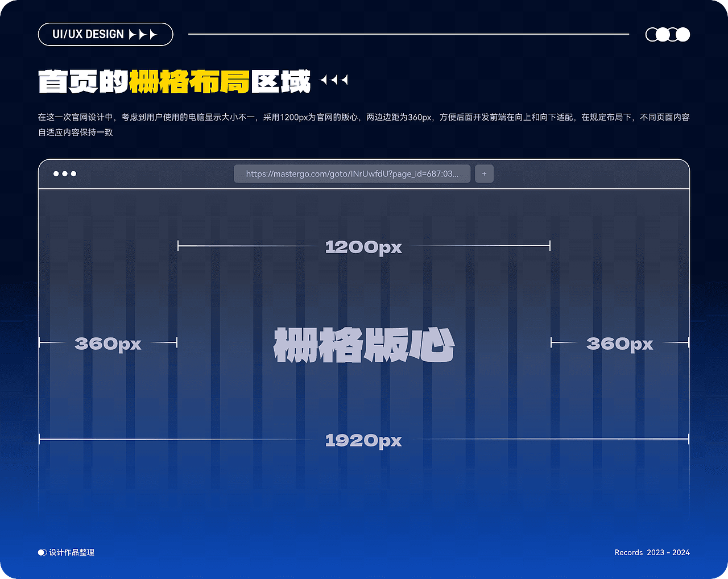The width and height of the screenshot is (728, 579).
Task: Click the half-filled circle icon beside 设计作品整理
Action: [42, 552]
